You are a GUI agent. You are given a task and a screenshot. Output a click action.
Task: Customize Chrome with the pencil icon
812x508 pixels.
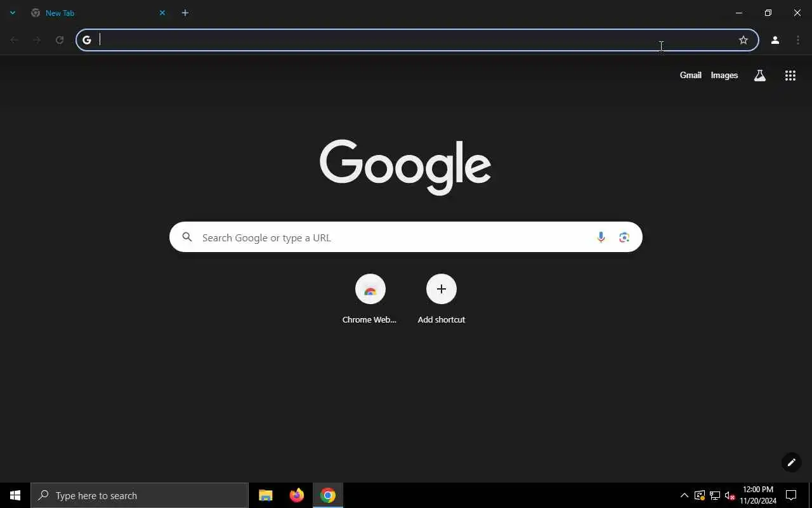point(791,462)
